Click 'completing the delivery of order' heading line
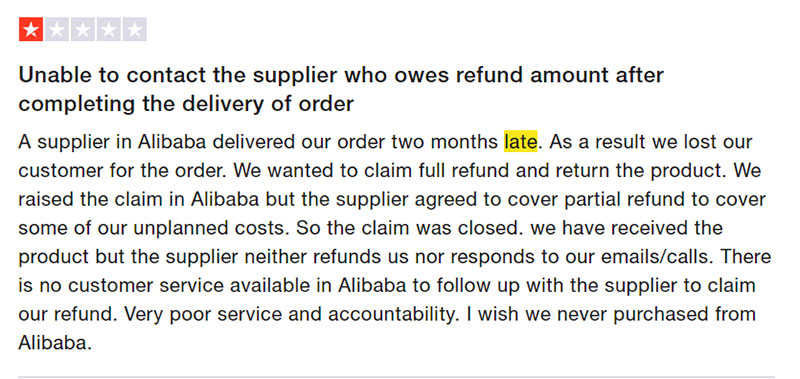 coord(186,104)
